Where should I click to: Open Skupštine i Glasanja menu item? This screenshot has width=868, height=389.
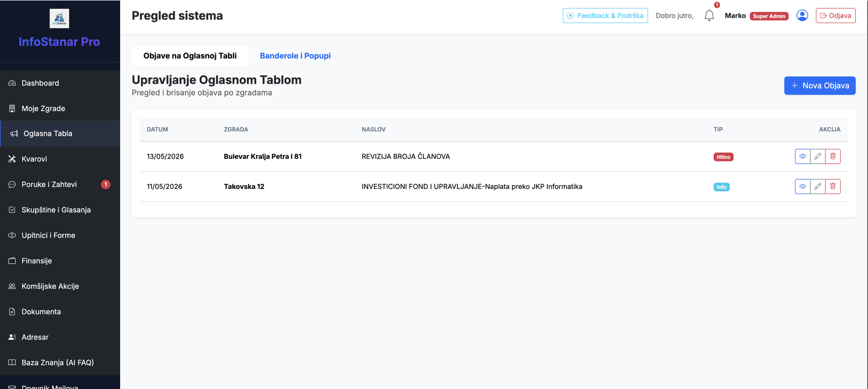pos(60,210)
